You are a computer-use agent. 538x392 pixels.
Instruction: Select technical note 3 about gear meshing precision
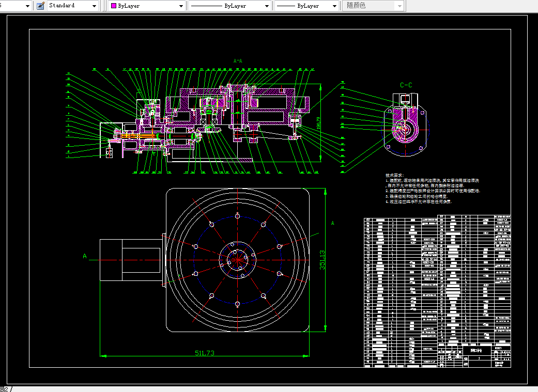(417, 196)
